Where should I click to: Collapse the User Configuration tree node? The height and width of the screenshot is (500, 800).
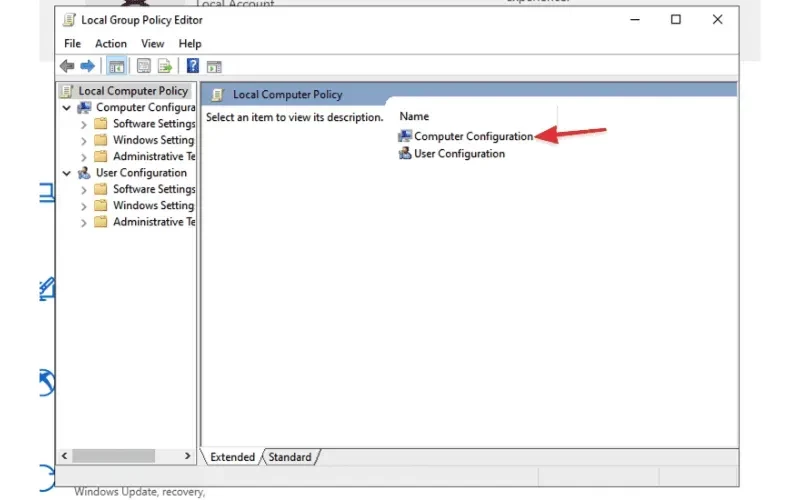click(66, 173)
